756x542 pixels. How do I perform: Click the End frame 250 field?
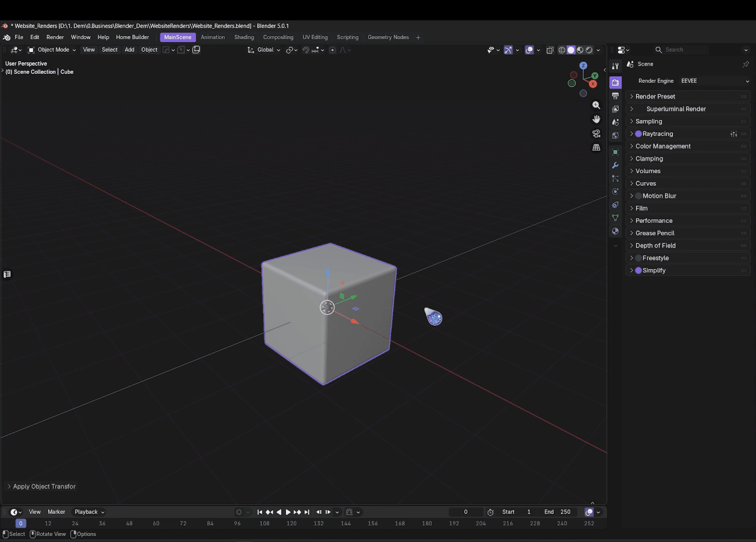(558, 512)
